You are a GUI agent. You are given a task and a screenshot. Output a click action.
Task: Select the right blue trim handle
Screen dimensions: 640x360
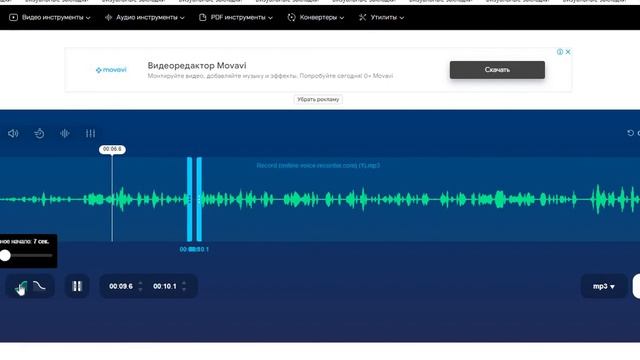[199, 199]
